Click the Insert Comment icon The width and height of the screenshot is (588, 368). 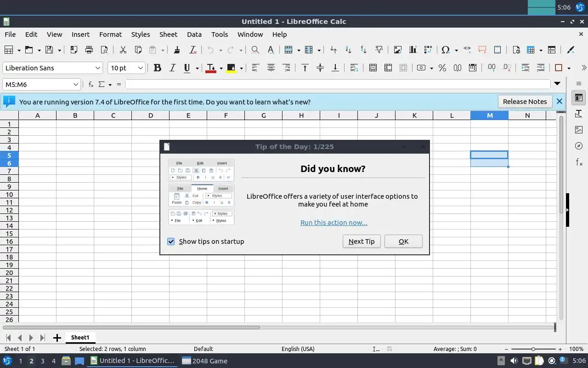(482, 50)
